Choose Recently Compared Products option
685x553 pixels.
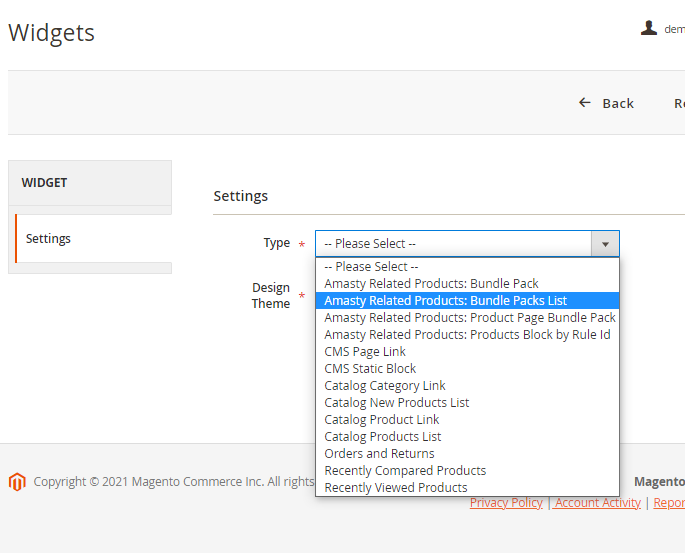pos(467,471)
